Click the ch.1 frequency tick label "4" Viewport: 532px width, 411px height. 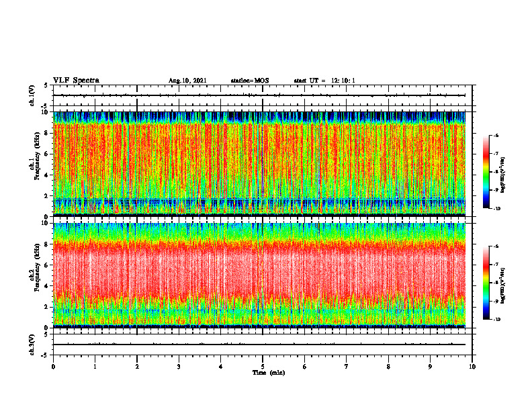pyautogui.click(x=47, y=175)
